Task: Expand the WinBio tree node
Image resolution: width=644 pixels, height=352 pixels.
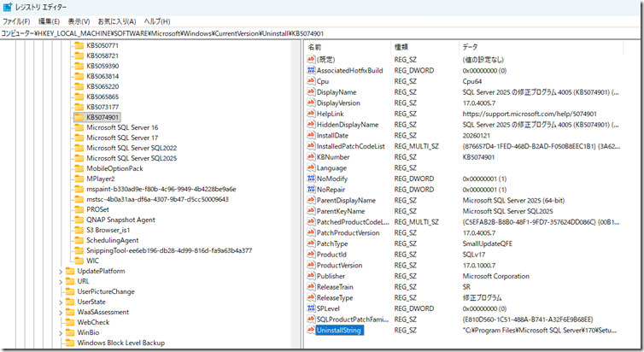Action: coord(60,332)
